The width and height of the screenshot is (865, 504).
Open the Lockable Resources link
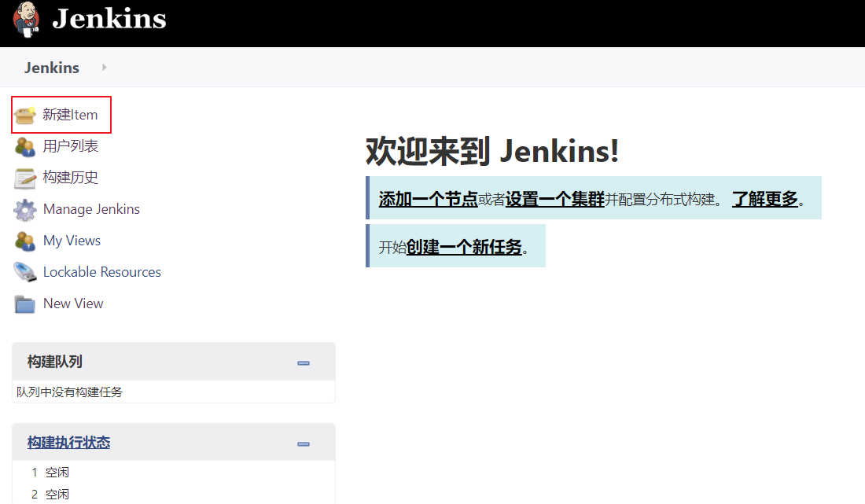click(102, 272)
